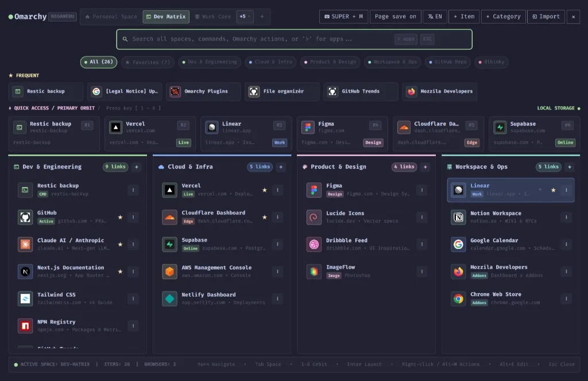This screenshot has height=381, width=588.
Task: Open three-dot menu for Tailwind CSS row
Action: click(133, 298)
